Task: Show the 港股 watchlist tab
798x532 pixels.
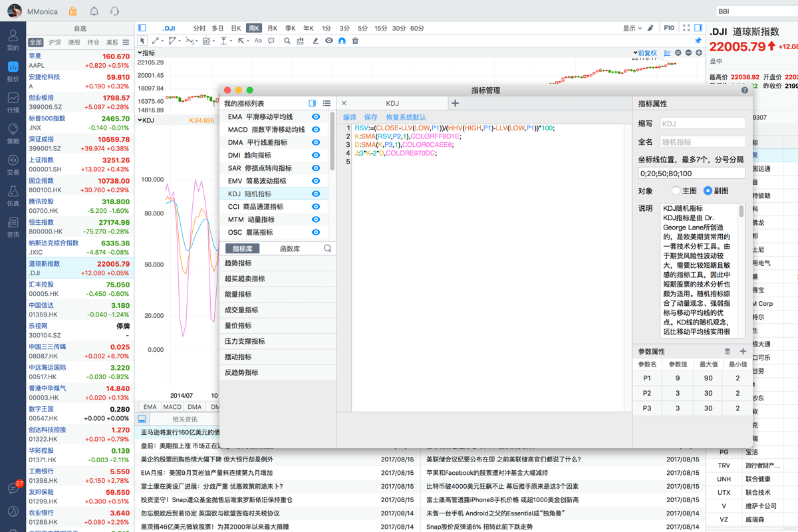Action: pyautogui.click(x=74, y=43)
